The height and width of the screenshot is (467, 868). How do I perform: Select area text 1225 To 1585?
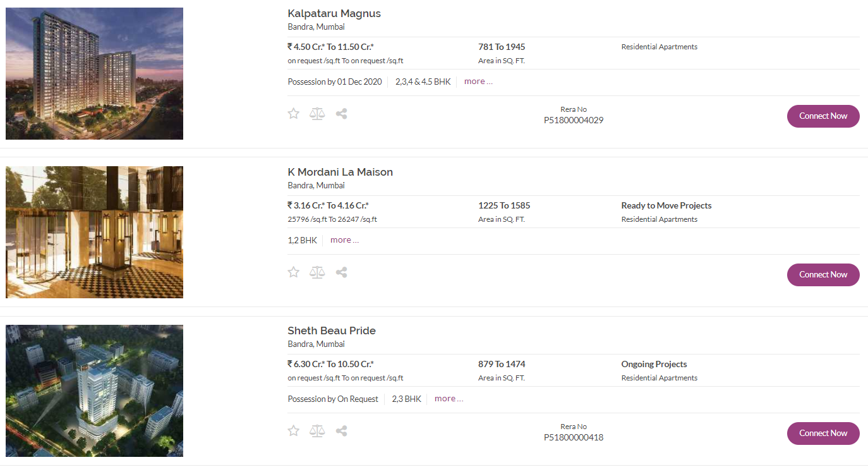pyautogui.click(x=504, y=205)
